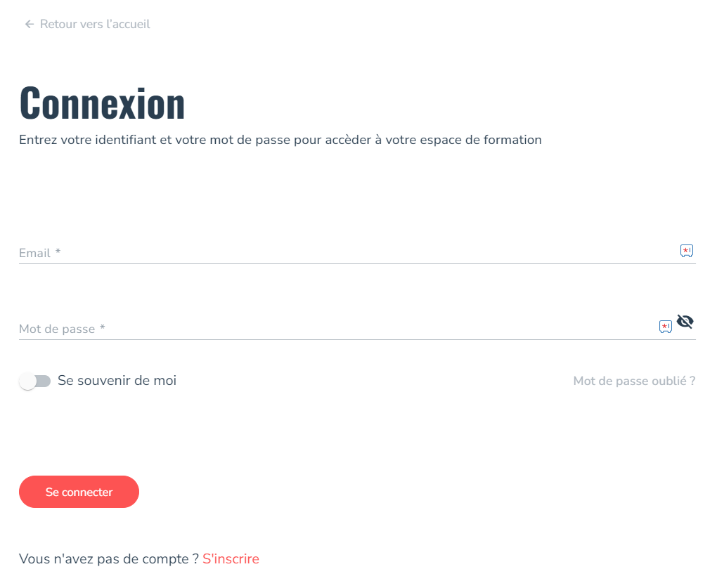Click the "Se souvenir de moi" label text
The width and height of the screenshot is (717, 588).
click(117, 381)
